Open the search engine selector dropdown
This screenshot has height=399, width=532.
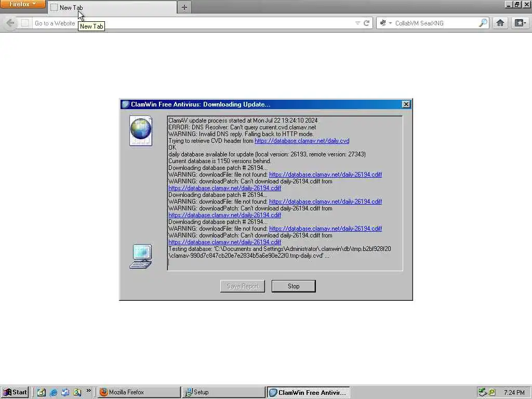385,23
